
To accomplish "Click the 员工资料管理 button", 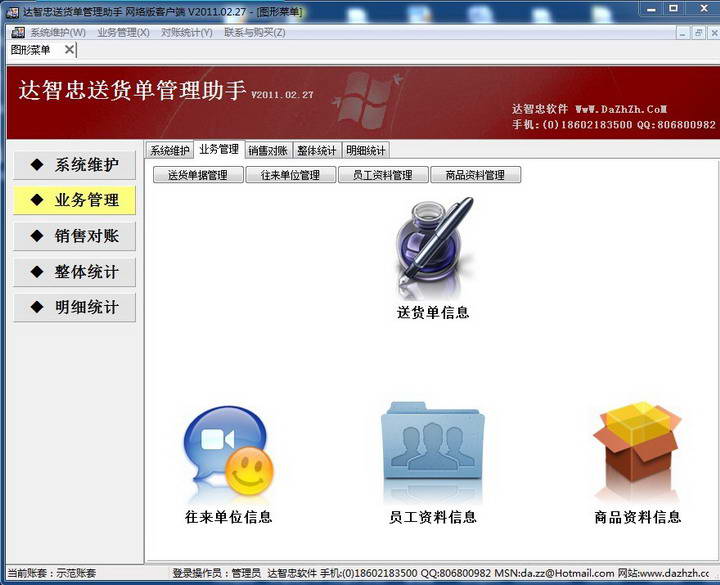I will pos(382,175).
